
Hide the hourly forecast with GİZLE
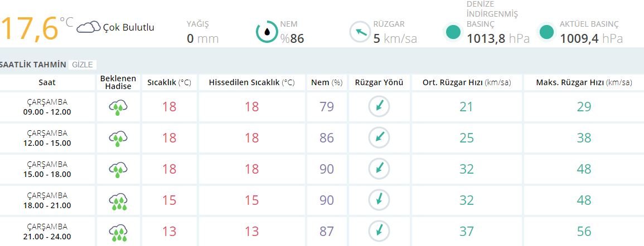click(84, 65)
